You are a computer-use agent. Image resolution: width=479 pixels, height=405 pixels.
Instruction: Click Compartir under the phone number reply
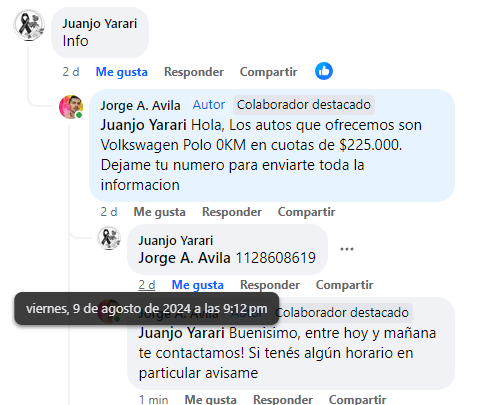[345, 285]
